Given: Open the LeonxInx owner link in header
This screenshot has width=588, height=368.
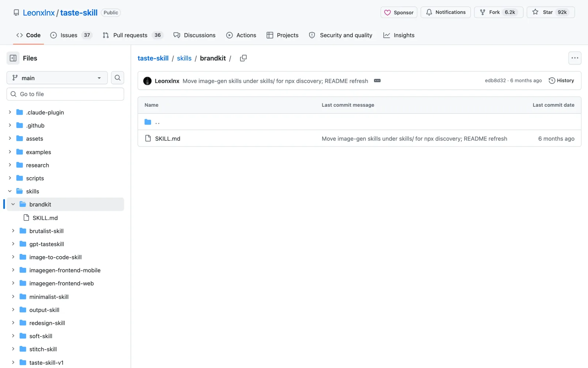Looking at the screenshot, I should (39, 13).
